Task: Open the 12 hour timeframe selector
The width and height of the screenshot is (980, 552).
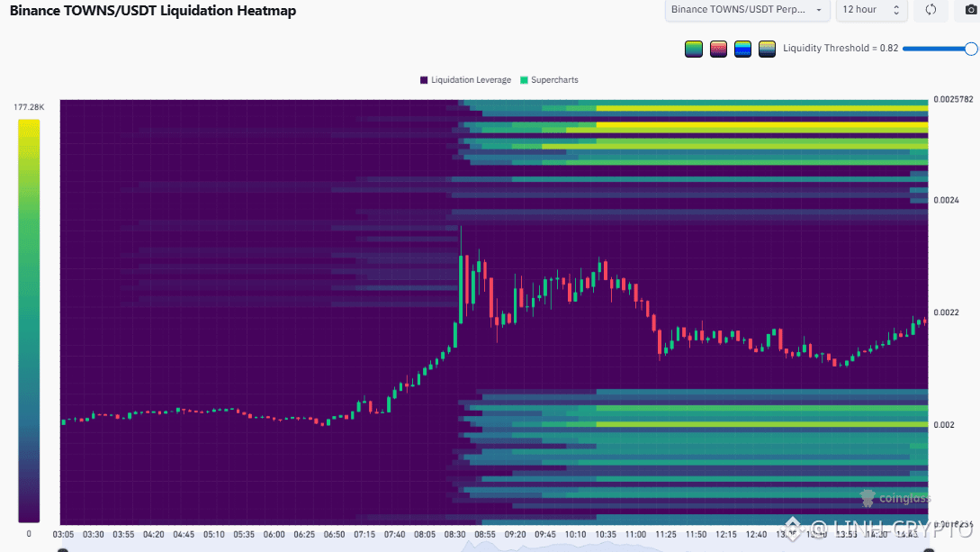Action: pos(871,10)
